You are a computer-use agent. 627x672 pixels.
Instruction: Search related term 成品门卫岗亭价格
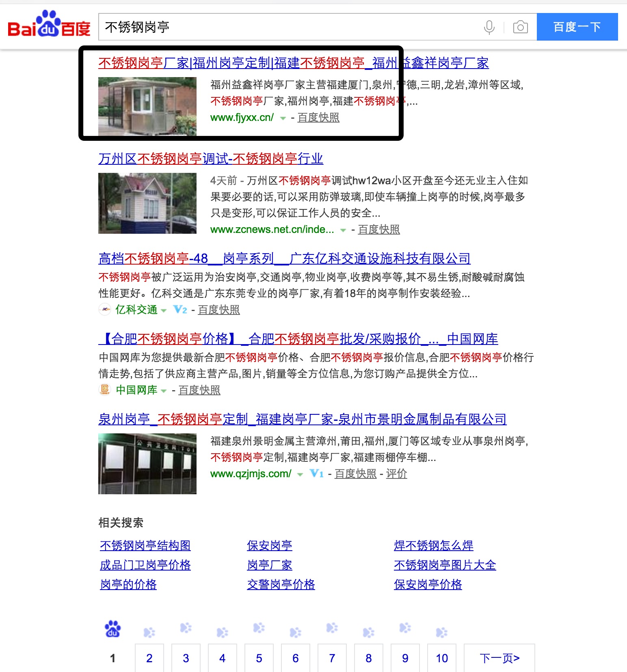pyautogui.click(x=145, y=565)
